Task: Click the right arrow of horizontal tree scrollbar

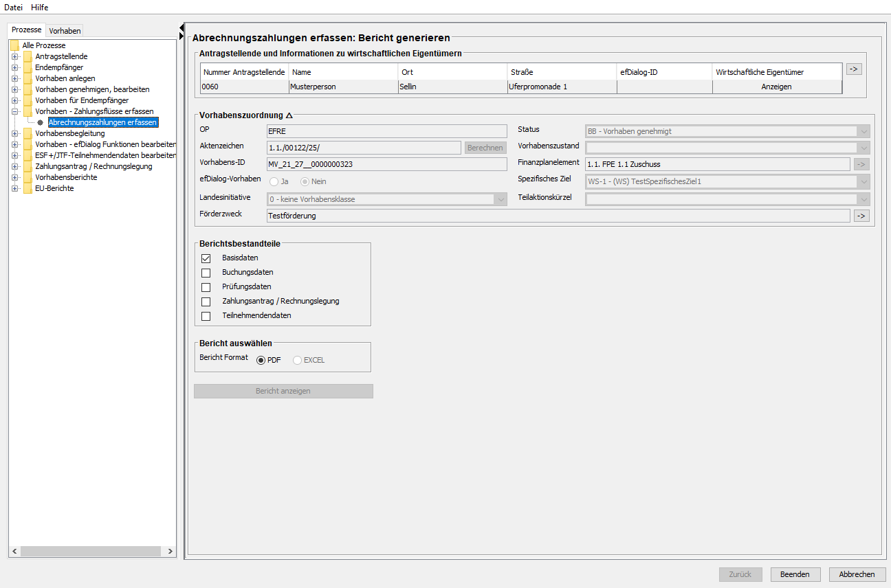Action: pos(170,551)
